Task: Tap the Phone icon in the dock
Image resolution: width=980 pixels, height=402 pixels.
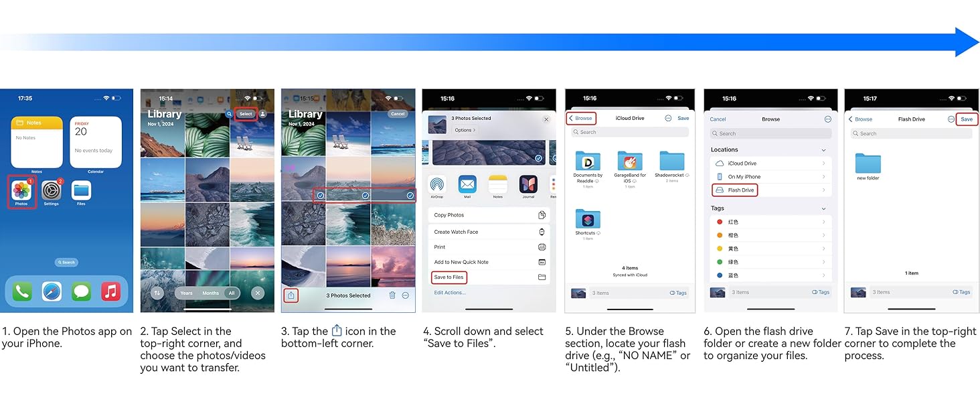Action: click(x=22, y=291)
